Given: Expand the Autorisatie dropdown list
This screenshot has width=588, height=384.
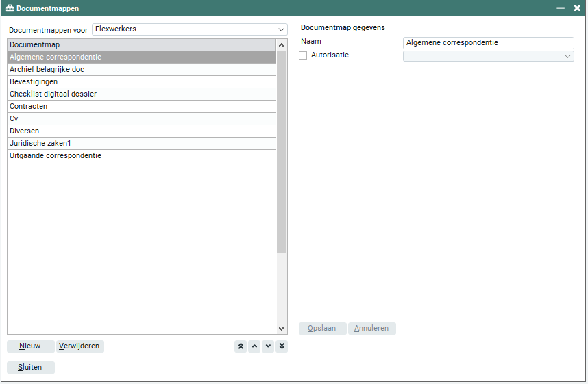Looking at the screenshot, I should (567, 56).
